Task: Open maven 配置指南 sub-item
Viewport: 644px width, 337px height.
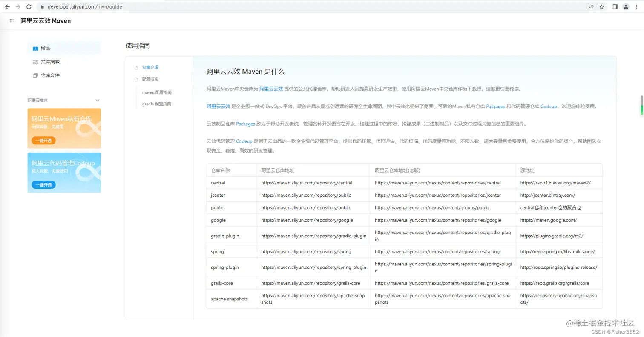Action: click(157, 92)
